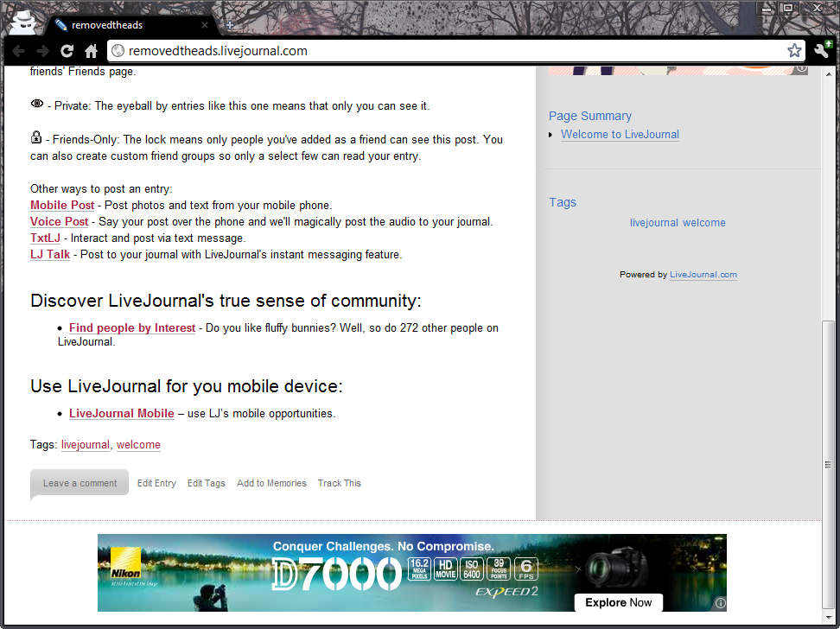Screen dimensions: 840x629
Task: Click the address bar URL field
Action: (x=455, y=51)
